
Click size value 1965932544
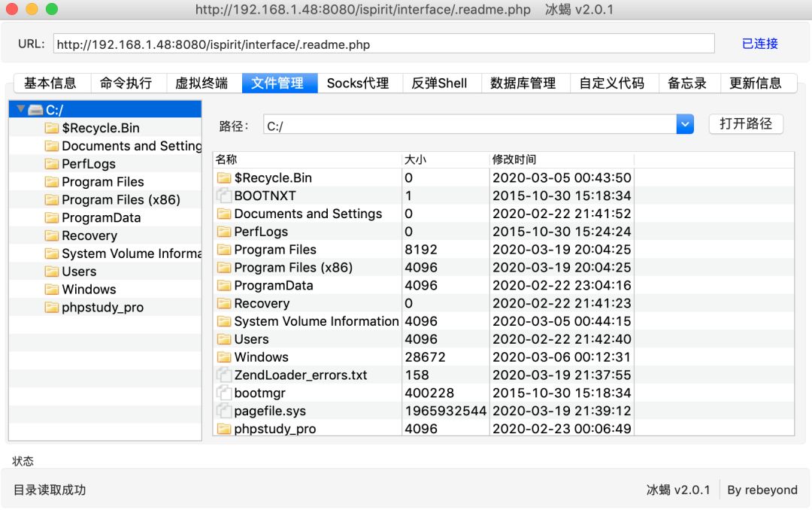446,411
